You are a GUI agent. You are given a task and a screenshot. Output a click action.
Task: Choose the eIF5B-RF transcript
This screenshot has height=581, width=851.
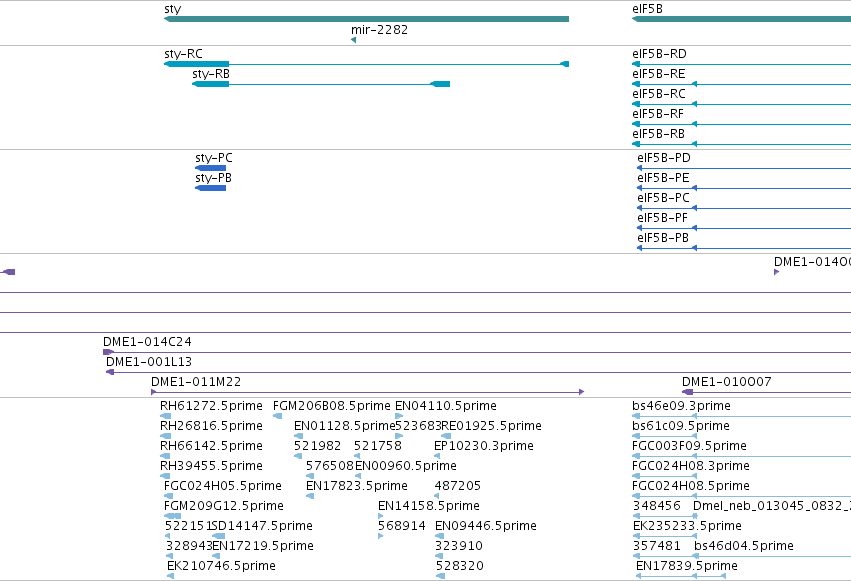tap(658, 114)
